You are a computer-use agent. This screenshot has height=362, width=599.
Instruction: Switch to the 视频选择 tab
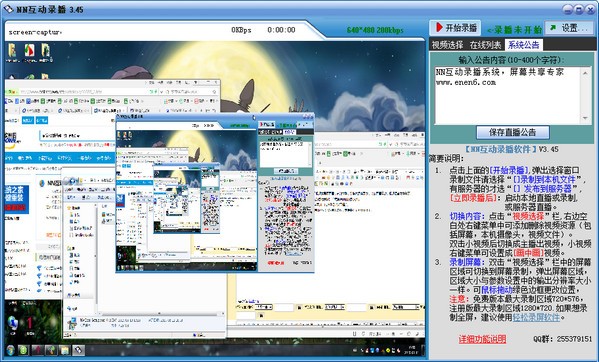click(x=447, y=45)
